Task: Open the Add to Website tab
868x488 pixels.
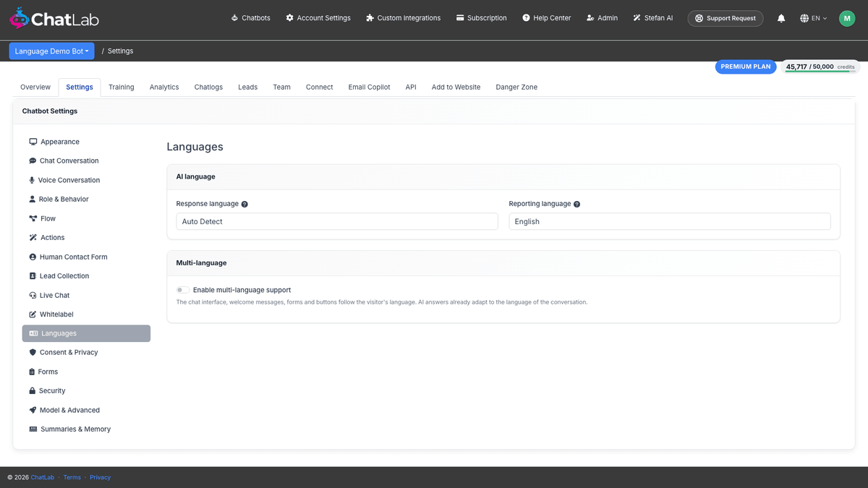Action: click(456, 87)
